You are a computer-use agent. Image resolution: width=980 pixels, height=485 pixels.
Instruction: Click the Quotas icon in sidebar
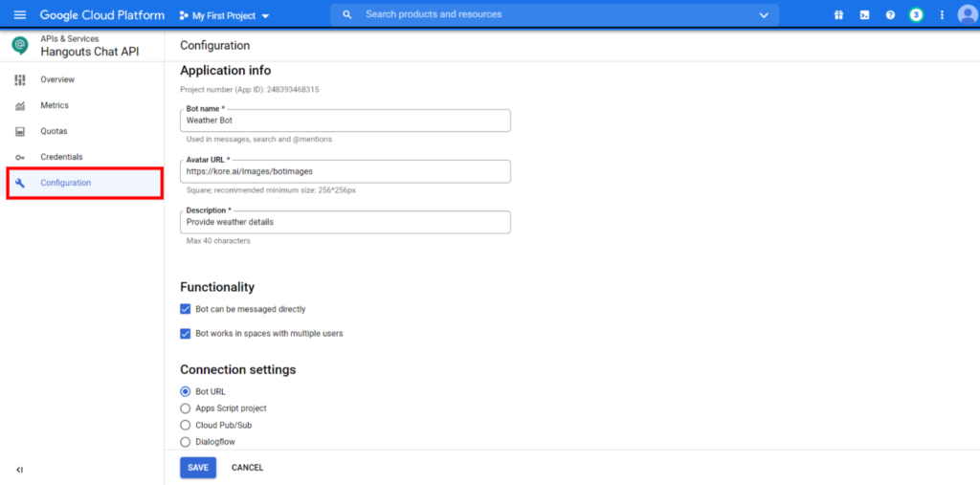click(x=20, y=131)
